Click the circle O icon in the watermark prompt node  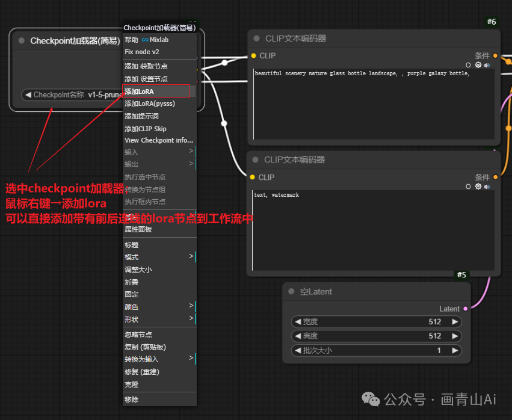[468, 187]
